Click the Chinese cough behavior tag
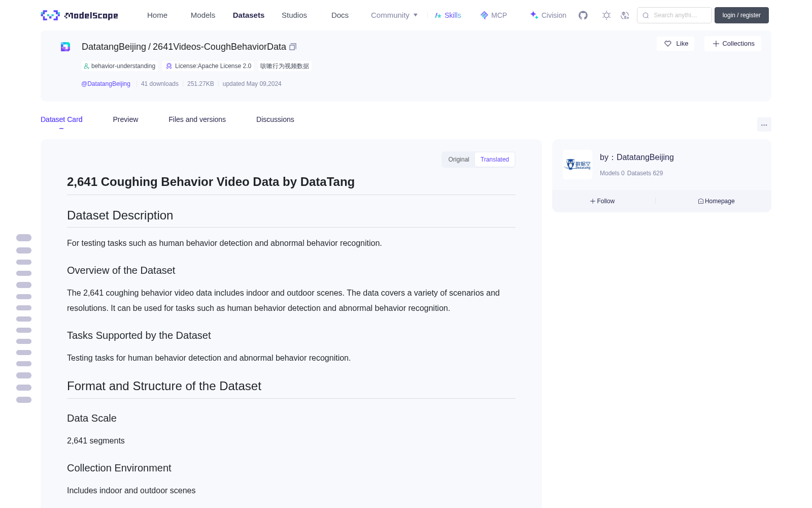Image resolution: width=812 pixels, height=508 pixels. [285, 66]
